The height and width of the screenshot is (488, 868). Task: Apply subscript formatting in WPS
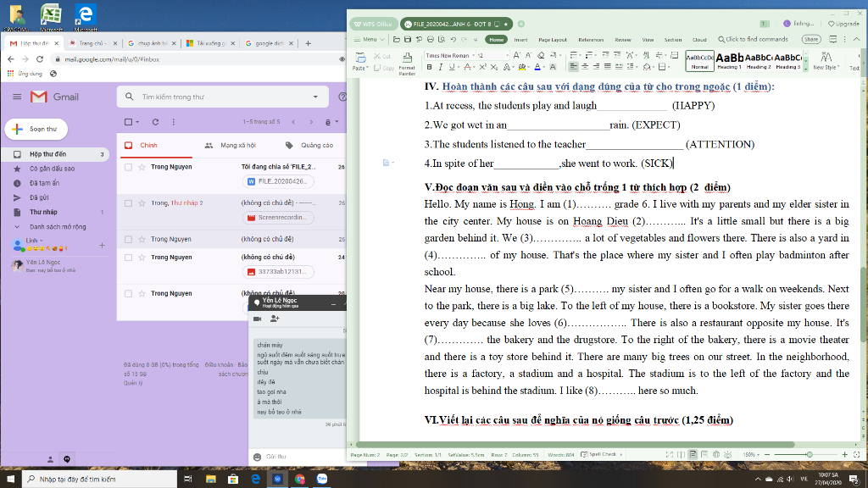click(x=494, y=67)
